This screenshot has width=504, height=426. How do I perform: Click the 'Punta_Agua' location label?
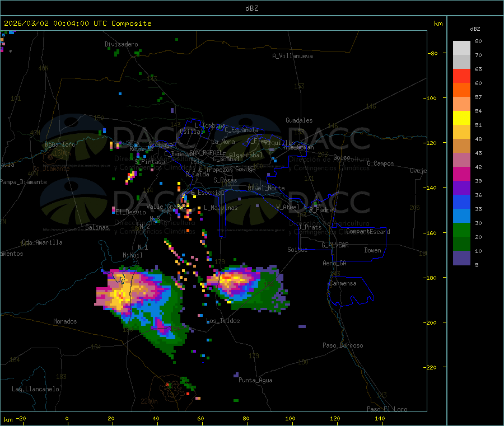coord(255,380)
